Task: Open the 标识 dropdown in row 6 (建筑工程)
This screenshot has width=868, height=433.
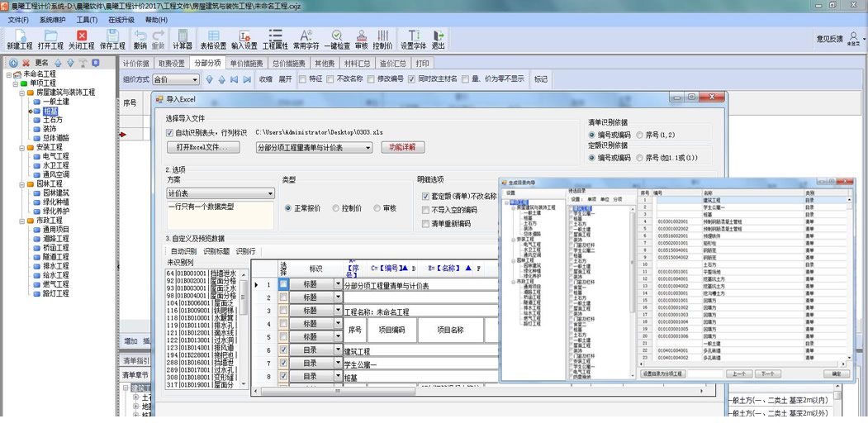Action: click(x=339, y=350)
